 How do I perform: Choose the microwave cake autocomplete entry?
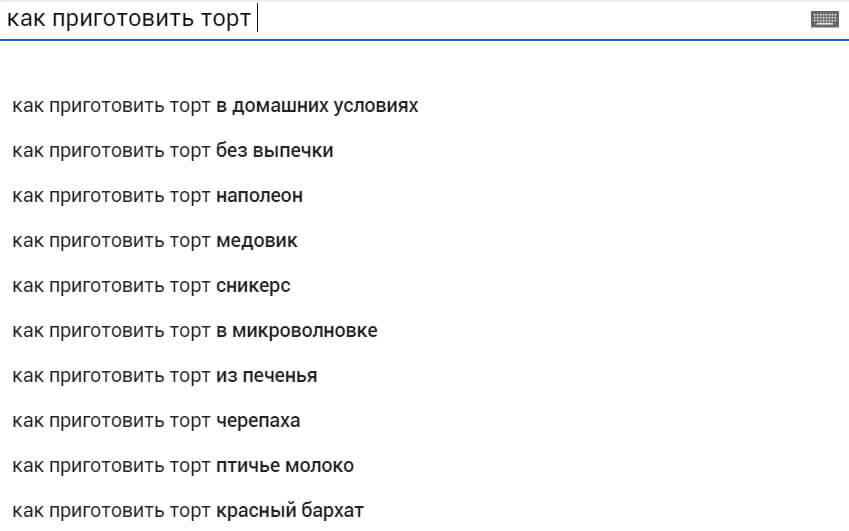[x=195, y=331]
